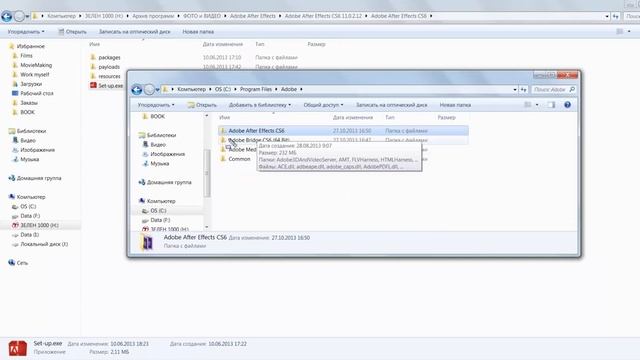This screenshot has height=360, width=640.
Task: Click ФОТО и ВИДЕО breadcrumb in rear window
Action: click(202, 16)
